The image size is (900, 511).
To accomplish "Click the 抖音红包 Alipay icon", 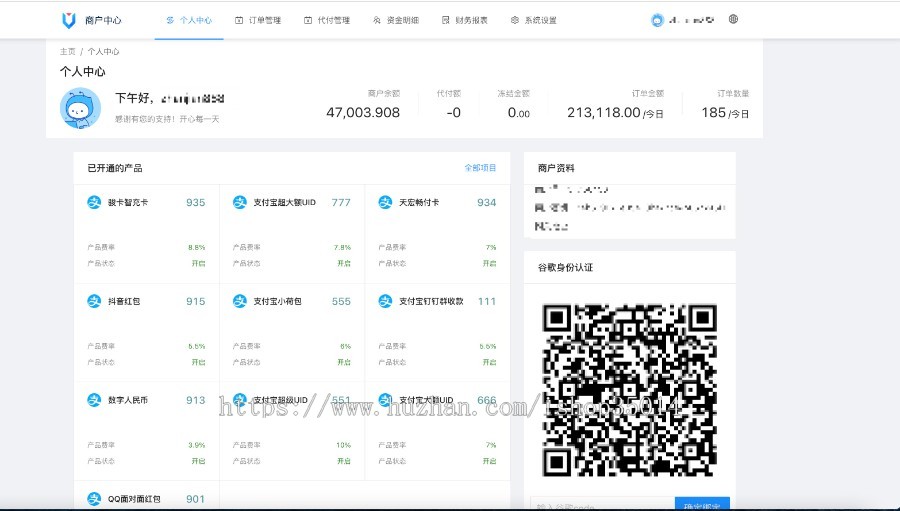I will [x=94, y=301].
